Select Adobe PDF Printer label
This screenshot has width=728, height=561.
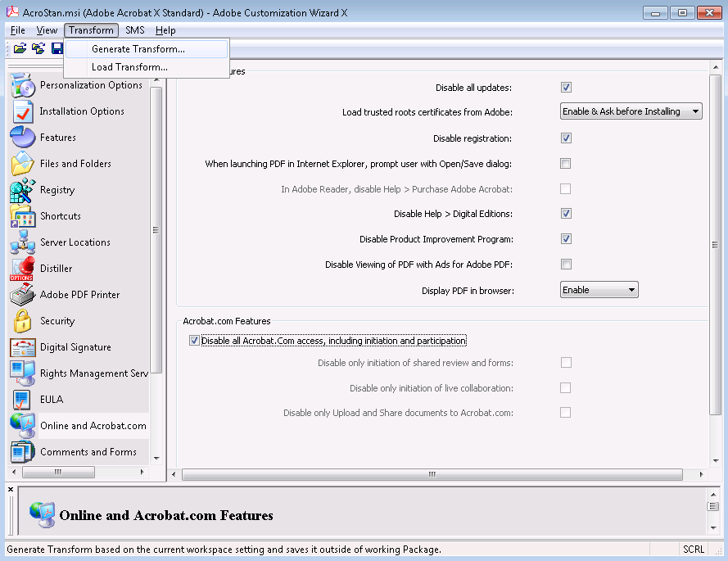80,295
